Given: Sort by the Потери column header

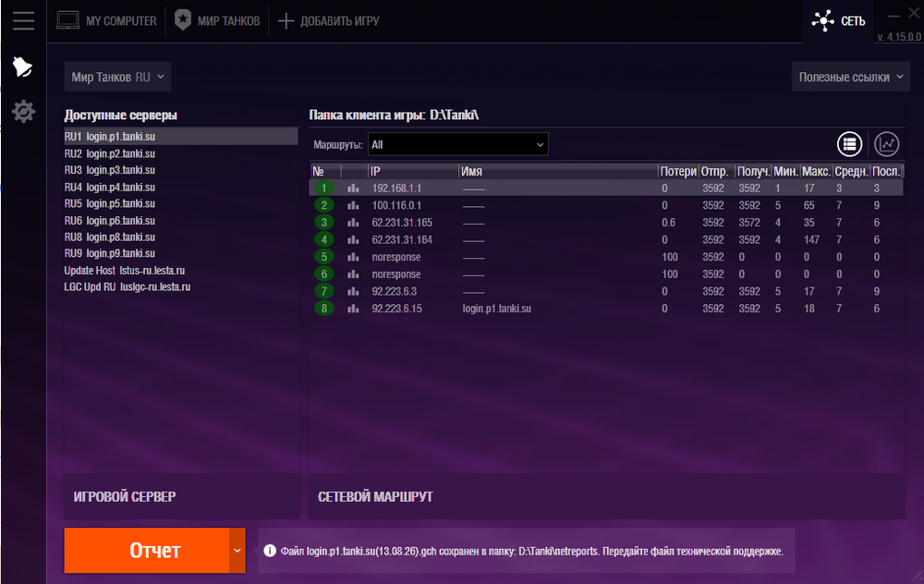Looking at the screenshot, I should click(x=678, y=172).
